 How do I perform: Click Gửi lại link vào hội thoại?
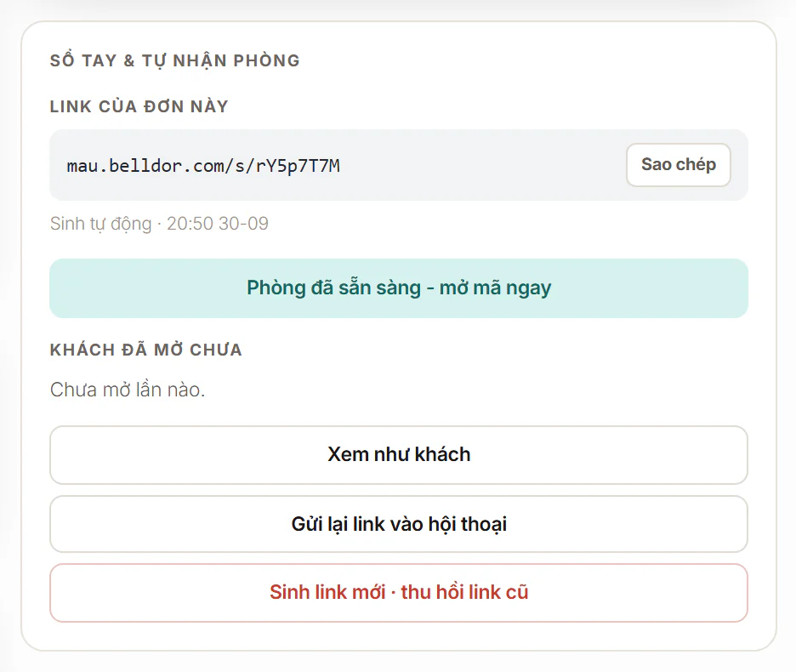tap(399, 524)
